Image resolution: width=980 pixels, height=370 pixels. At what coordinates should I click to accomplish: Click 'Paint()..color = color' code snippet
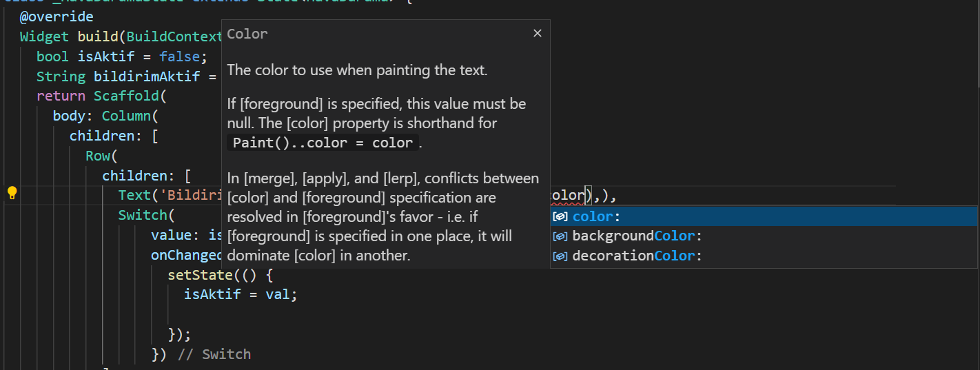pyautogui.click(x=323, y=143)
